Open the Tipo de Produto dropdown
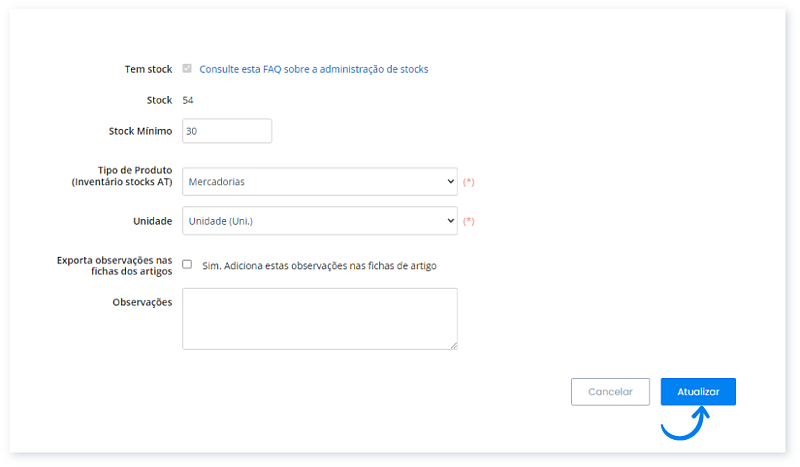The image size is (800, 467). click(319, 182)
